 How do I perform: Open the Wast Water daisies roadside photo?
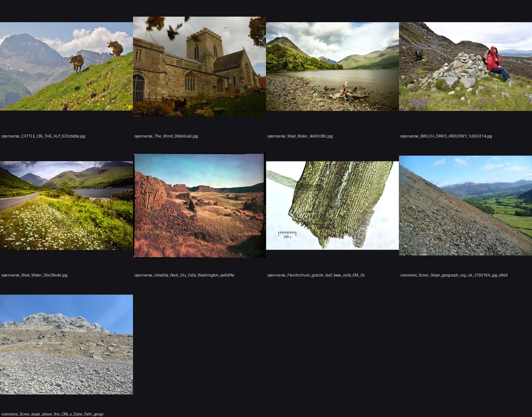pos(66,206)
